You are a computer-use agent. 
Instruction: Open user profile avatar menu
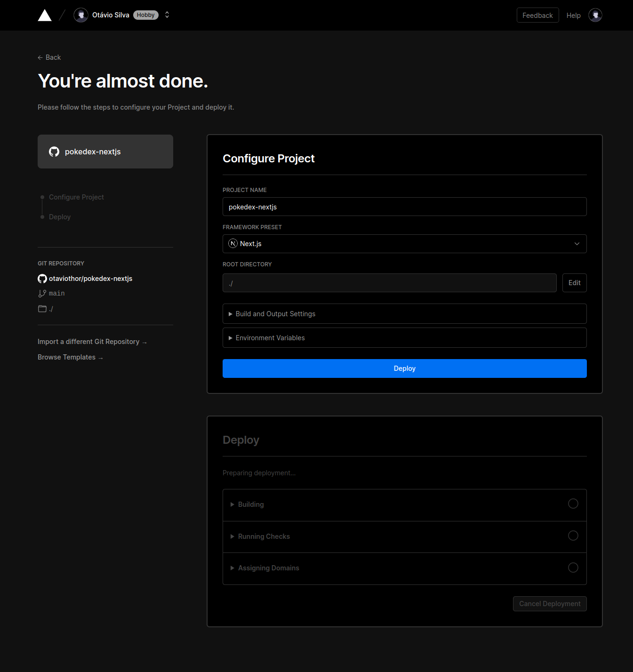coord(595,15)
